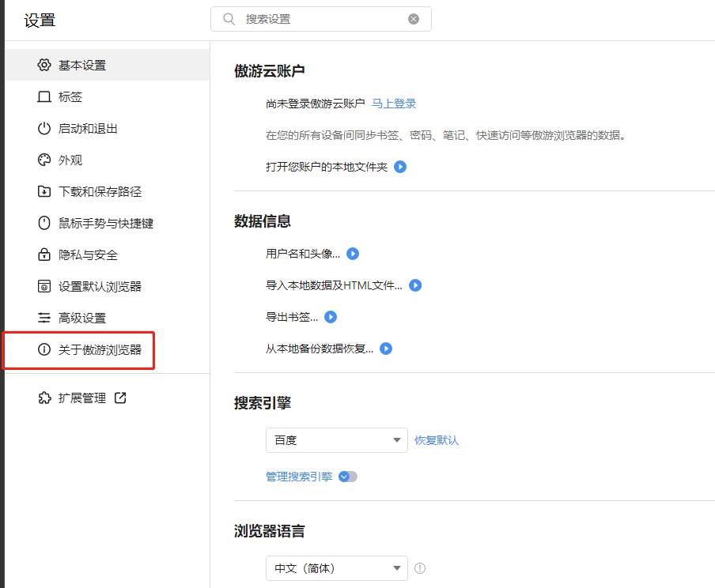The image size is (715, 588).
Task: Click the arrow icon after 用户名和头像
Action: click(x=353, y=254)
